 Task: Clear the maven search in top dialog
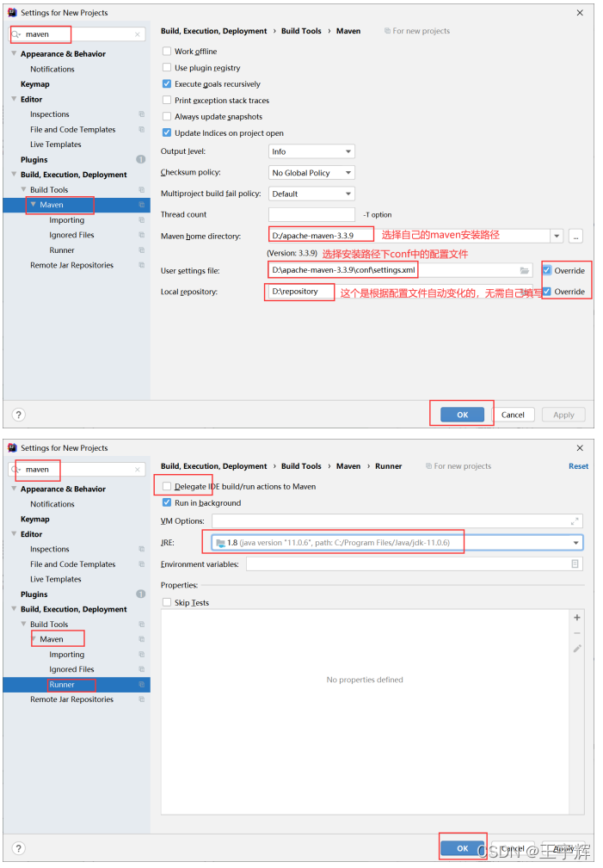click(138, 34)
